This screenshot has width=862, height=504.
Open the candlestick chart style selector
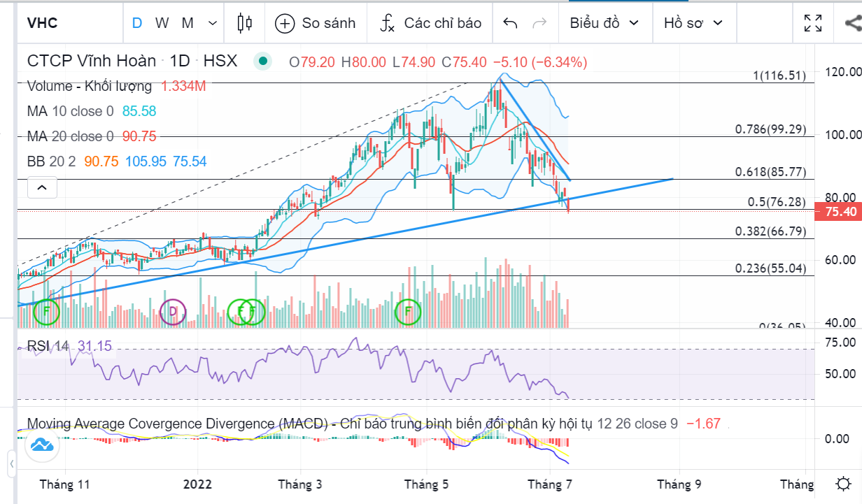(244, 23)
